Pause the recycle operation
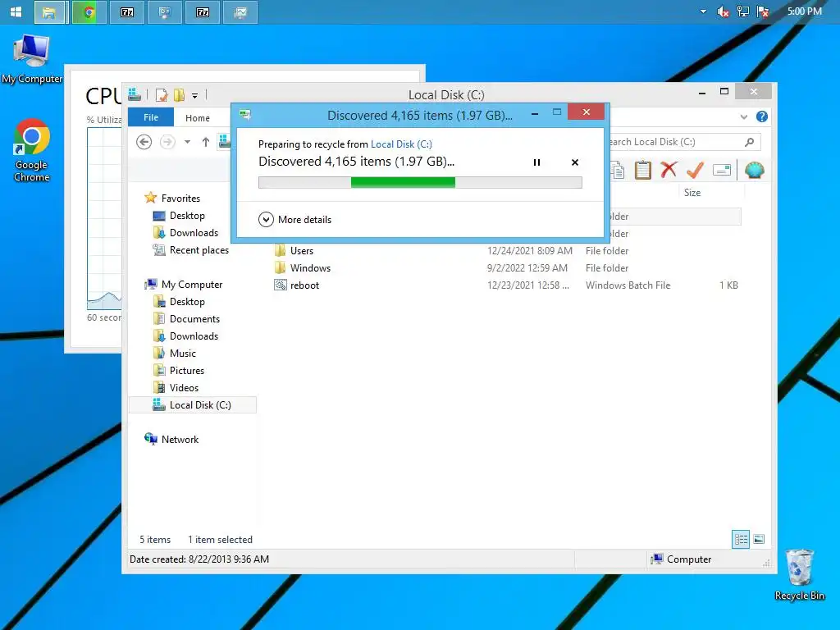The image size is (840, 630). pos(536,162)
